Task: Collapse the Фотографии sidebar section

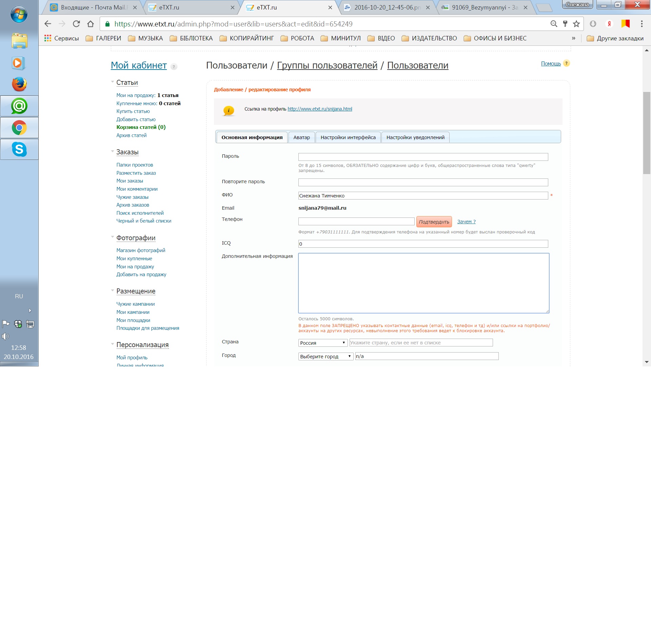Action: [112, 237]
